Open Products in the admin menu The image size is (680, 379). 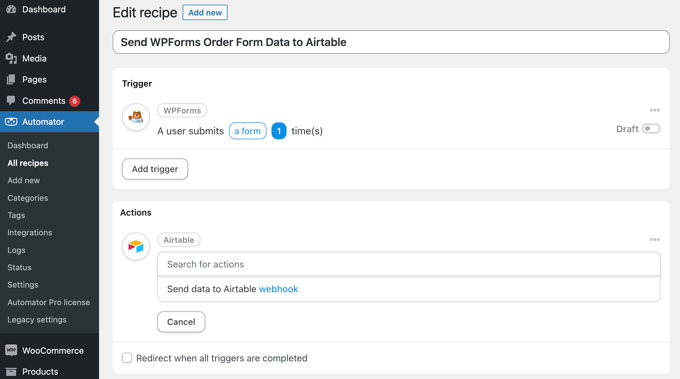40,372
